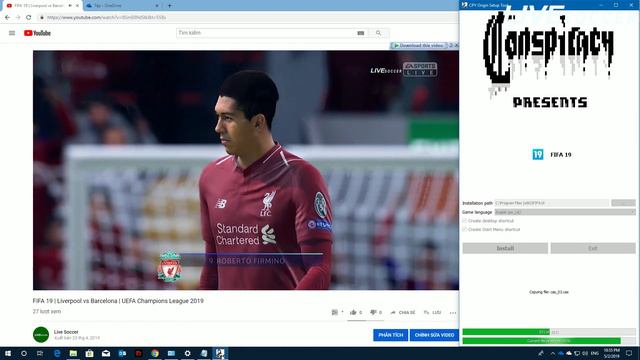Click the taskbar clock and date

tap(611, 353)
